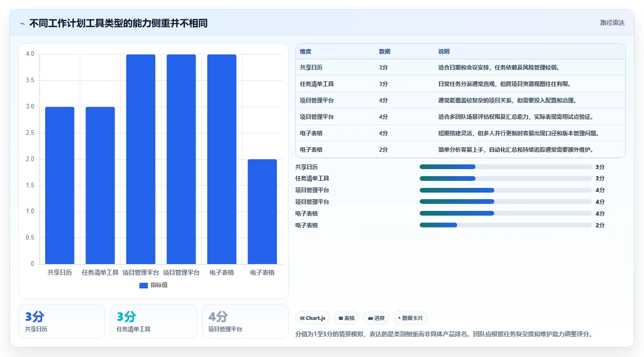
Task: Click the footer note starting 分值为1至5分
Action: click(445, 334)
